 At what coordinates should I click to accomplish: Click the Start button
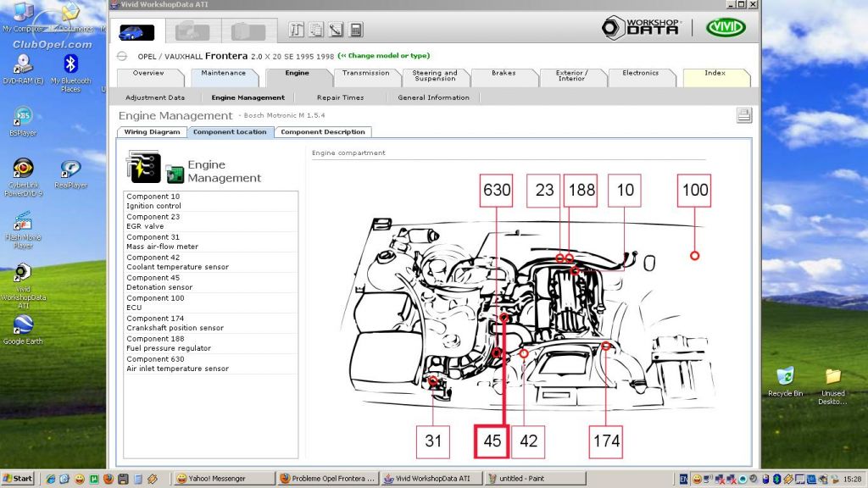pyautogui.click(x=18, y=479)
